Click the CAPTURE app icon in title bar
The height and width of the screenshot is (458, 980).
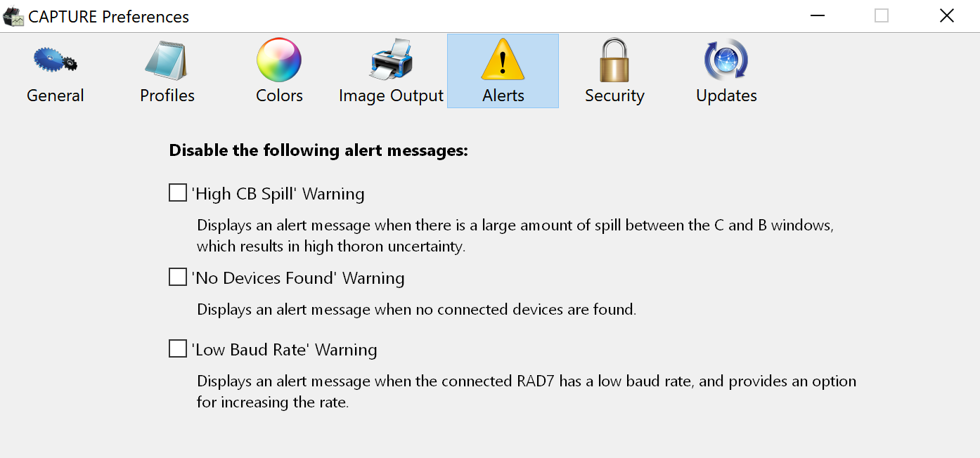[13, 16]
